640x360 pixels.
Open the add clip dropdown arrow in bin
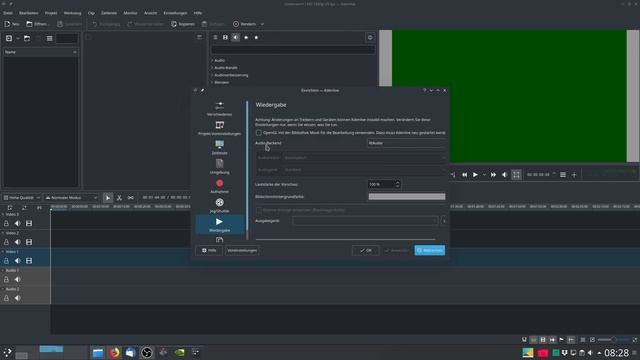coord(18,38)
